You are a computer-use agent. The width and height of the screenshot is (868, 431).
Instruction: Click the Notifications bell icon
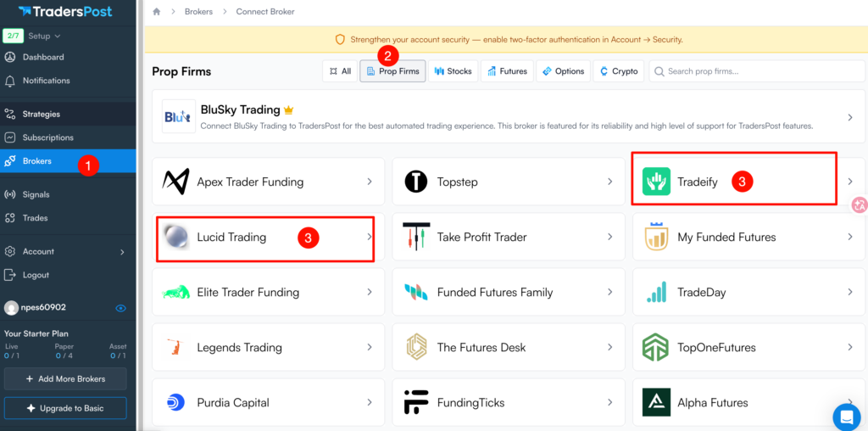[x=10, y=81]
